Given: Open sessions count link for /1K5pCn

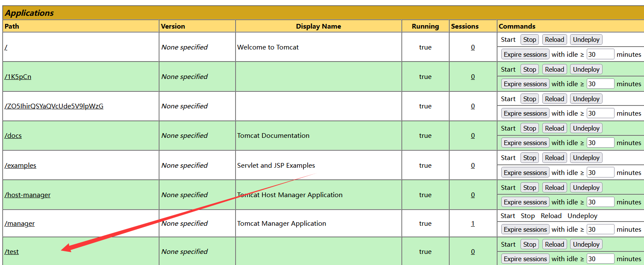Looking at the screenshot, I should (x=473, y=77).
